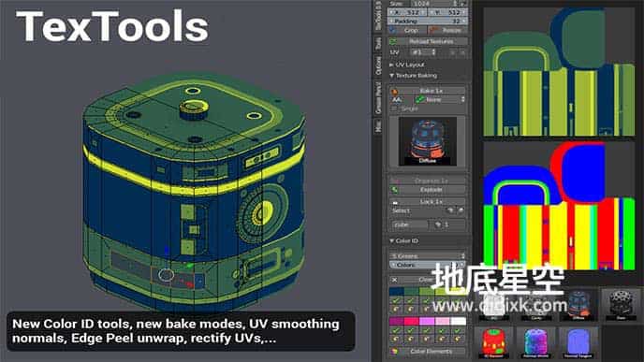
Task: Select faces by magenta color icon
Action: (396, 339)
